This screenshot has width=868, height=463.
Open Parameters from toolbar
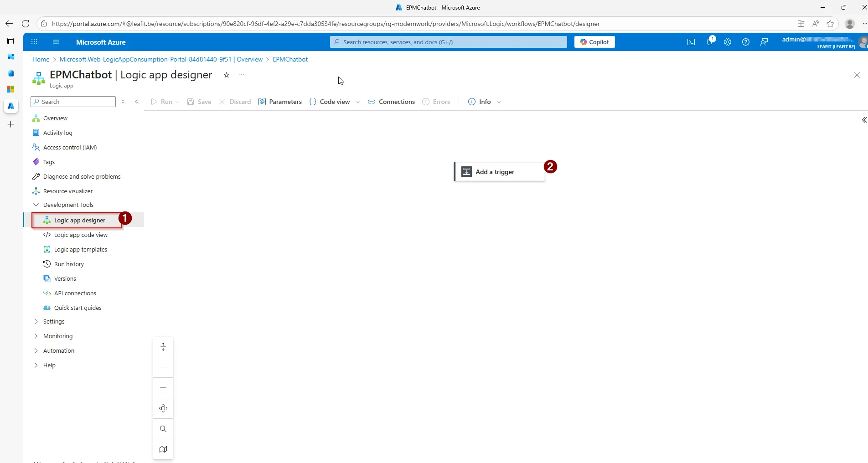[x=280, y=102]
